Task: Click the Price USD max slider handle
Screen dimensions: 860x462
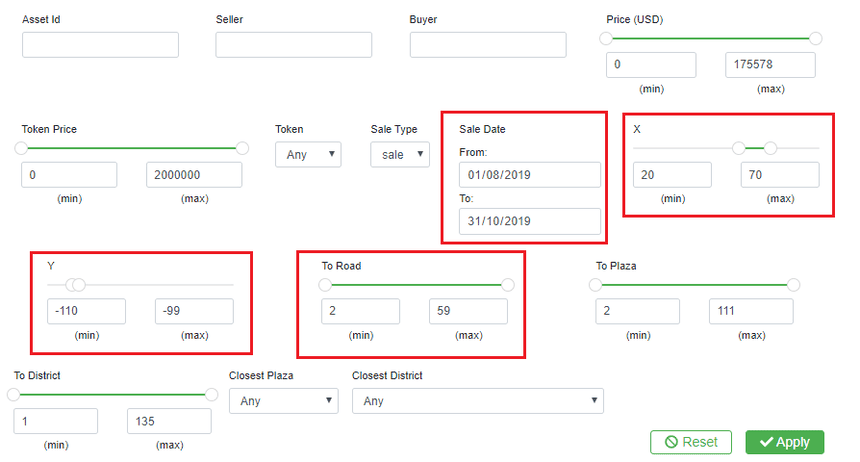Action: [815, 38]
